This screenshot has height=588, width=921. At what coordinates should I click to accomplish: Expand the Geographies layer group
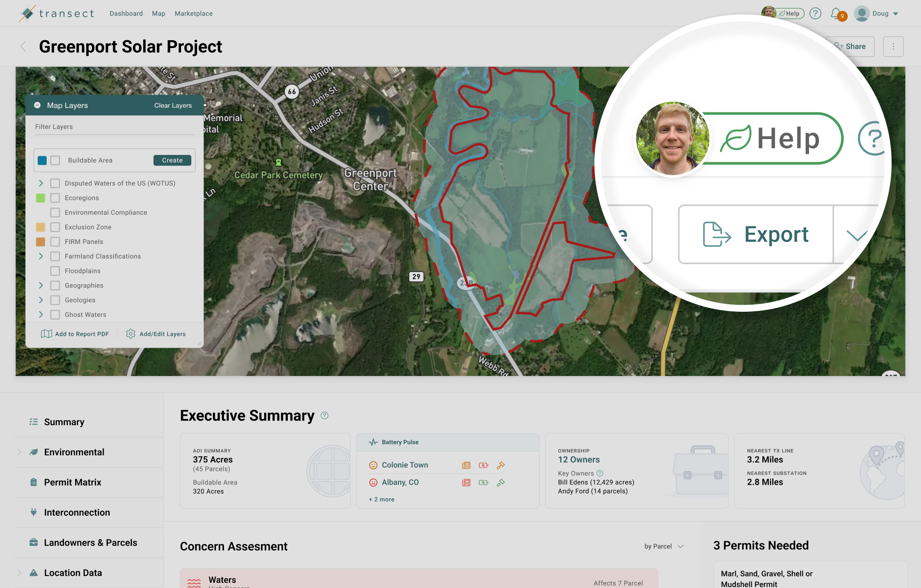(41, 285)
